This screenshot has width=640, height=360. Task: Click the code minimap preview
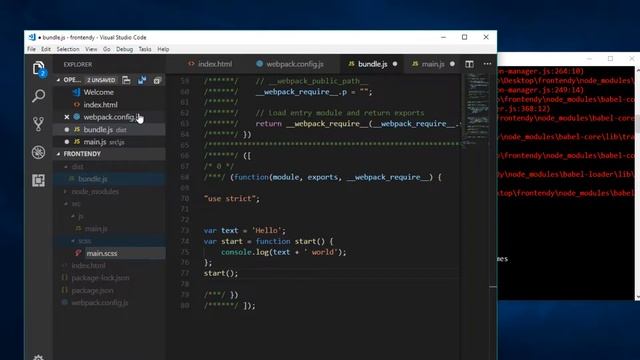477,109
